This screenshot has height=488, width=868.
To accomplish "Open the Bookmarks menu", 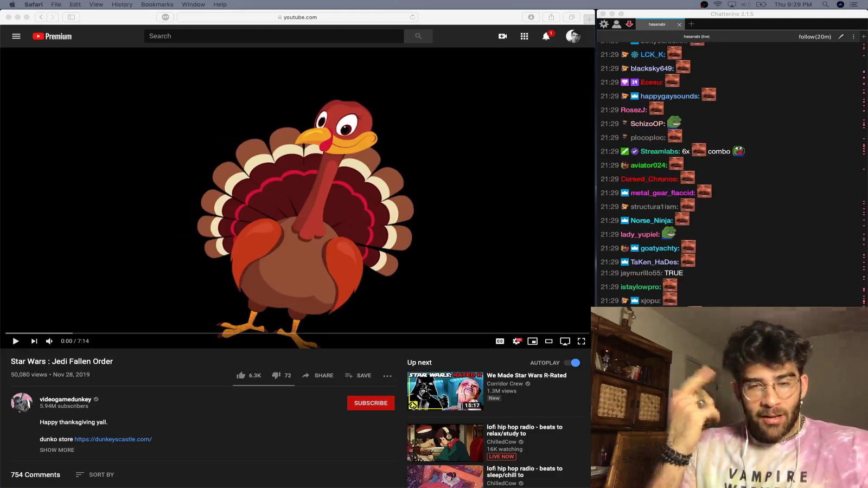I will (x=157, y=4).
